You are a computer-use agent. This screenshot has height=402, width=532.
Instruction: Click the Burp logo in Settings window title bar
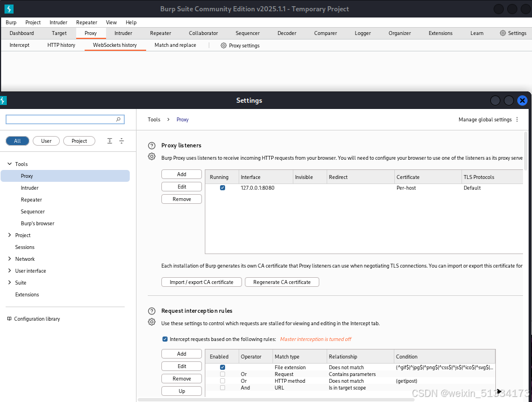[3, 100]
